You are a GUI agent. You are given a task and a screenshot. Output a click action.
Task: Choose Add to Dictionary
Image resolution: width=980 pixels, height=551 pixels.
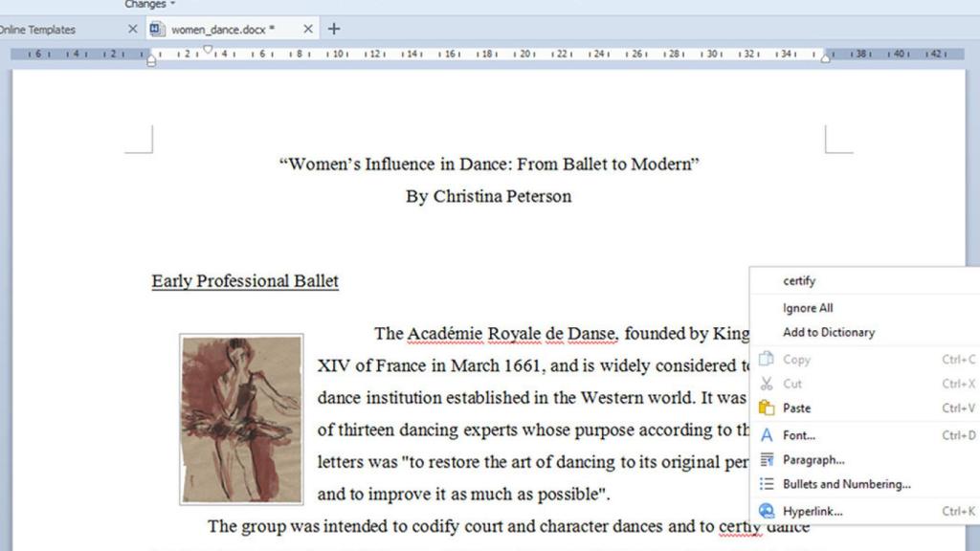[828, 332]
